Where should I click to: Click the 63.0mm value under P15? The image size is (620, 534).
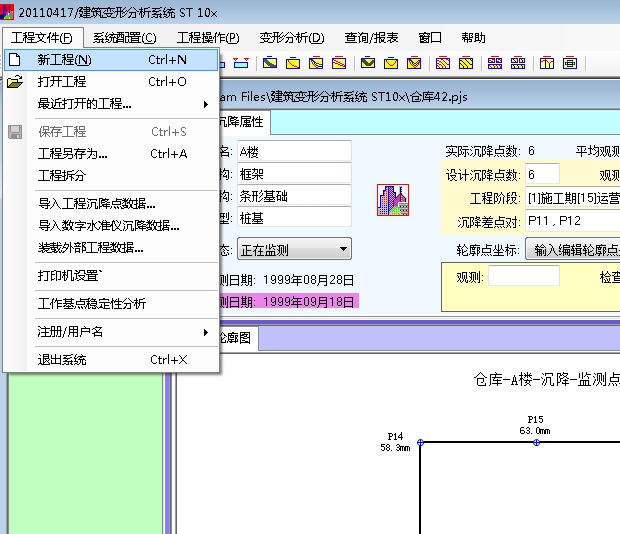[x=535, y=430]
